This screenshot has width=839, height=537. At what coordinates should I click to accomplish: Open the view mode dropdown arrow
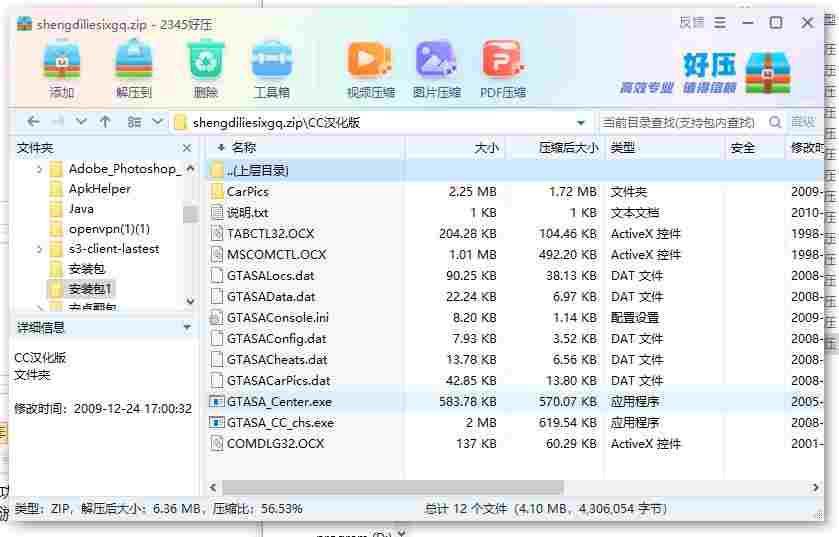point(157,122)
